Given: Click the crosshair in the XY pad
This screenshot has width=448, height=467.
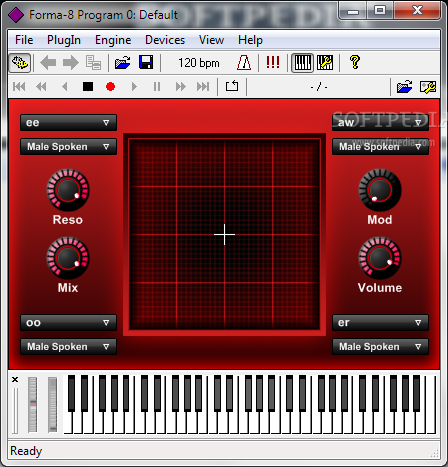Looking at the screenshot, I should pos(224,234).
